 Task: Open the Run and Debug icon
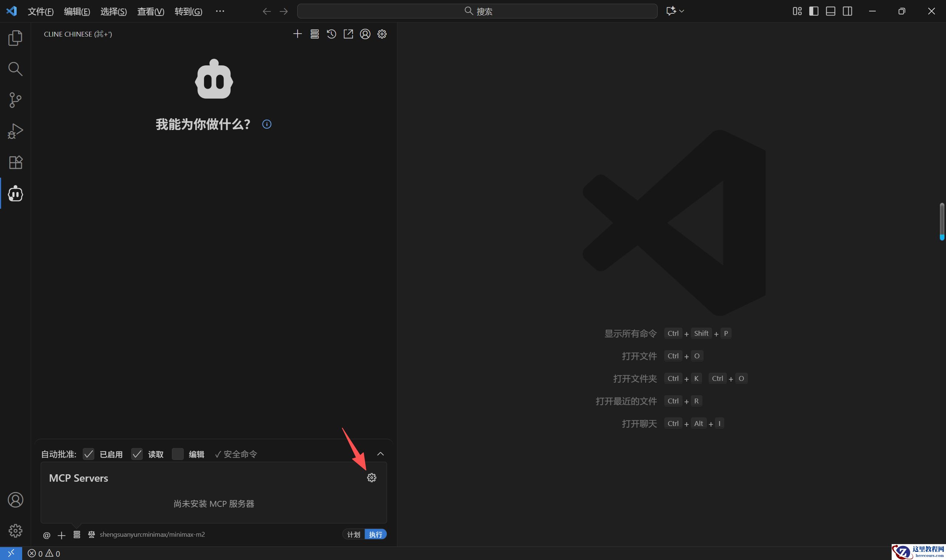16,131
